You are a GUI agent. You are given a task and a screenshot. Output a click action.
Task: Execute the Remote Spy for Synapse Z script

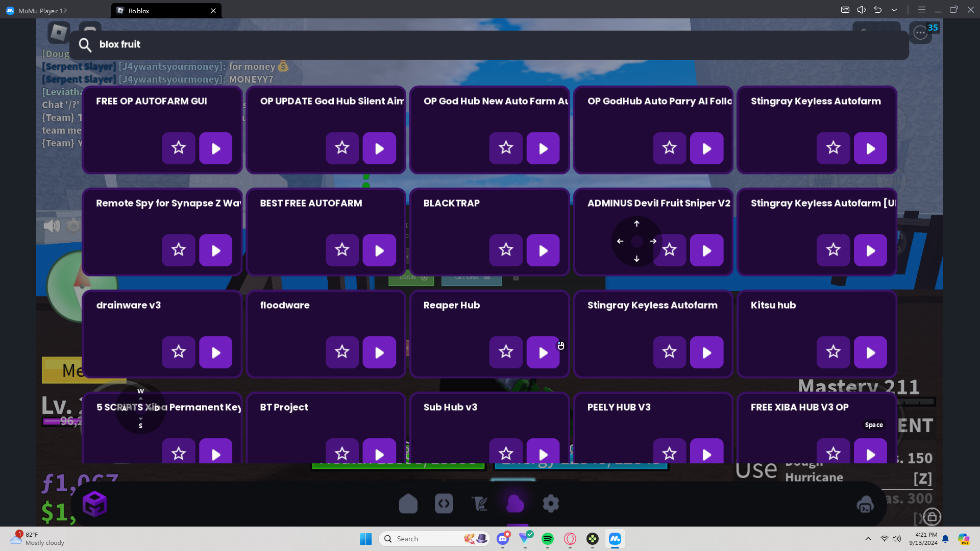(215, 251)
